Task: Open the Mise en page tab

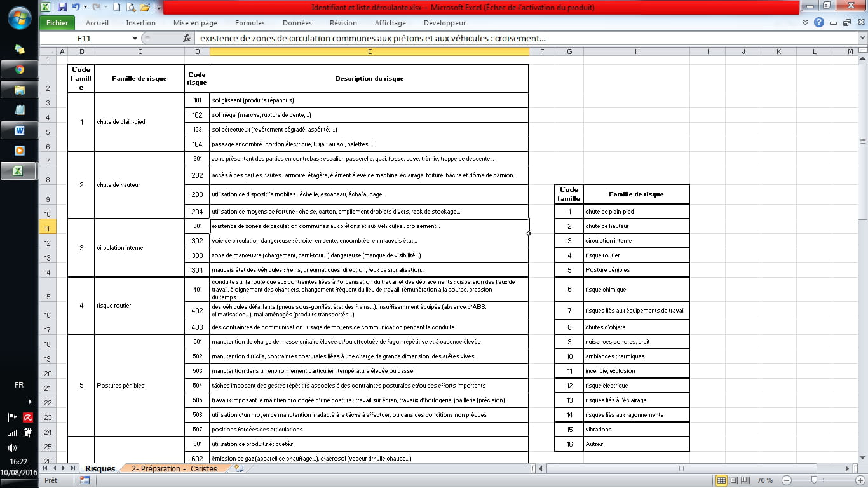Action: coord(195,23)
